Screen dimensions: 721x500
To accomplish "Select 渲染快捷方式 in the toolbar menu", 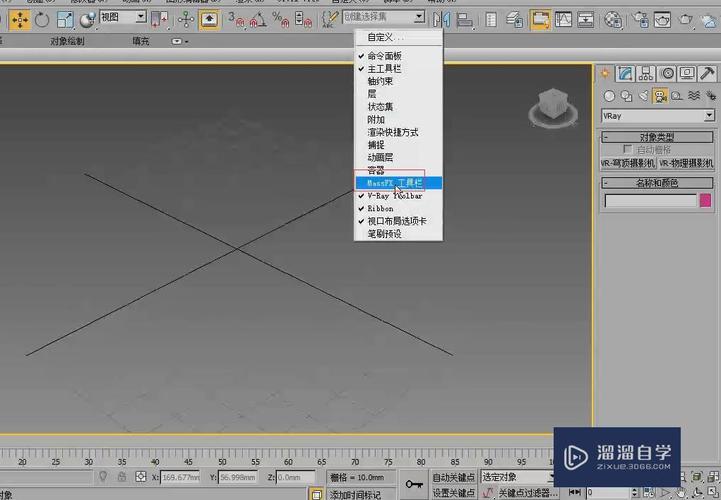I will pyautogui.click(x=398, y=132).
